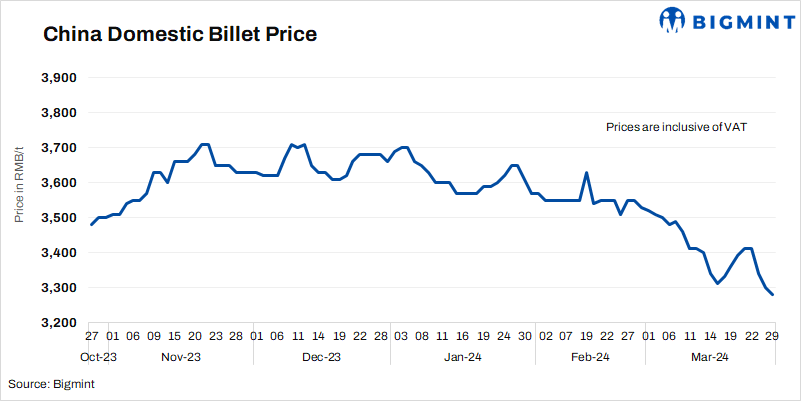Click the price spike in mid-February
801x401 pixels.
tap(586, 173)
